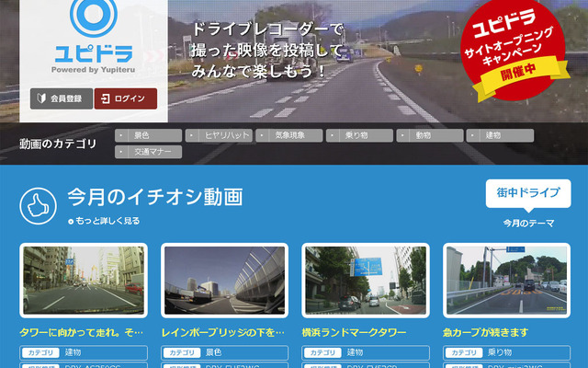Click the thumbs-up icon beside 今月のイチオシ動画
This screenshot has width=588, height=368.
[39, 206]
